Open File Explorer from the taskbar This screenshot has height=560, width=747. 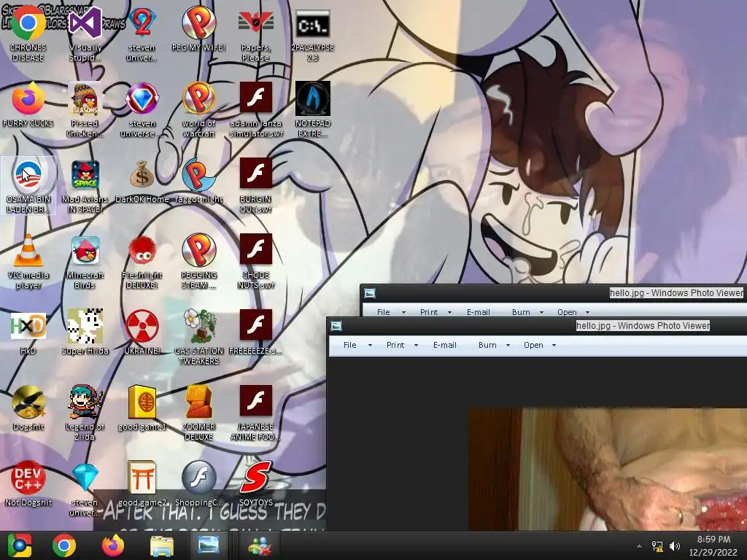click(162, 545)
